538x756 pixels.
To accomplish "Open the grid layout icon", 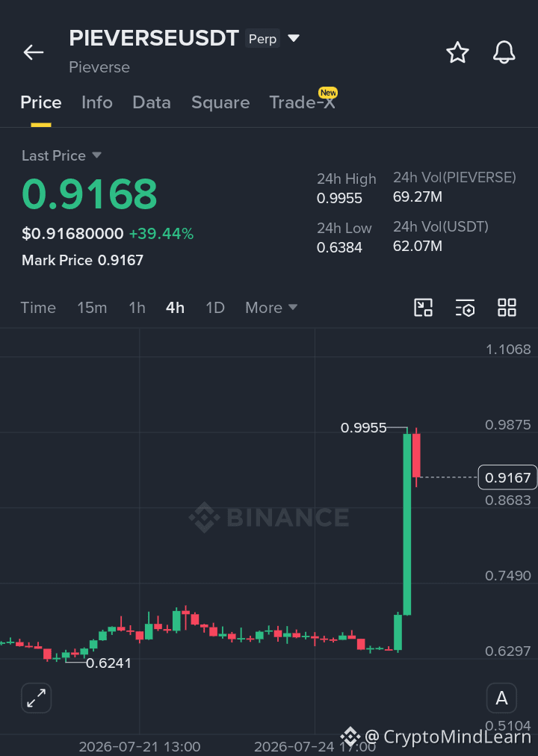I will pos(507,308).
